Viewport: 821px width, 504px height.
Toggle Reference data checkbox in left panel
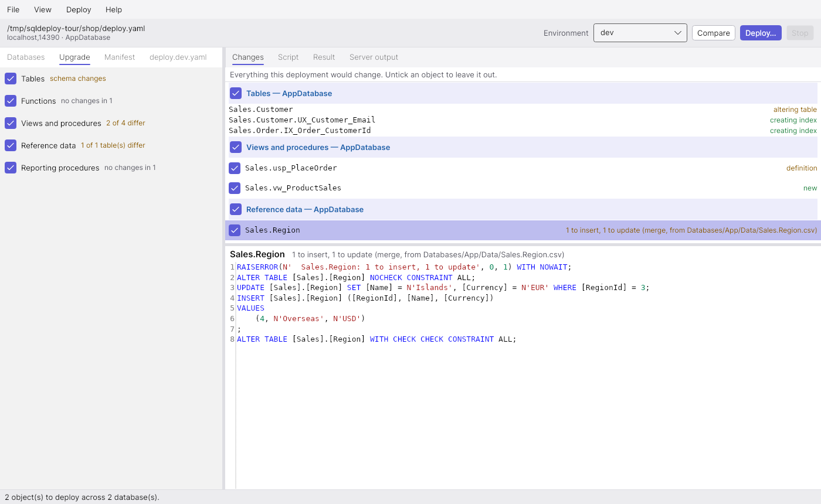click(11, 145)
